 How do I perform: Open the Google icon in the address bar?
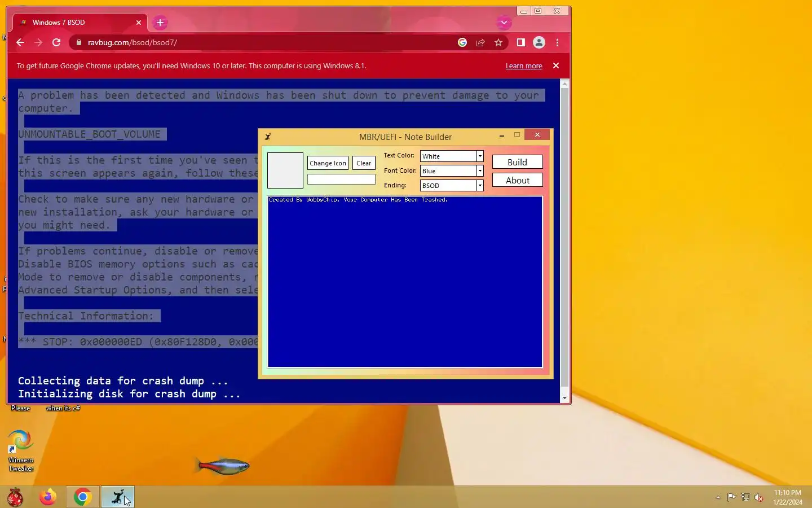pyautogui.click(x=462, y=42)
